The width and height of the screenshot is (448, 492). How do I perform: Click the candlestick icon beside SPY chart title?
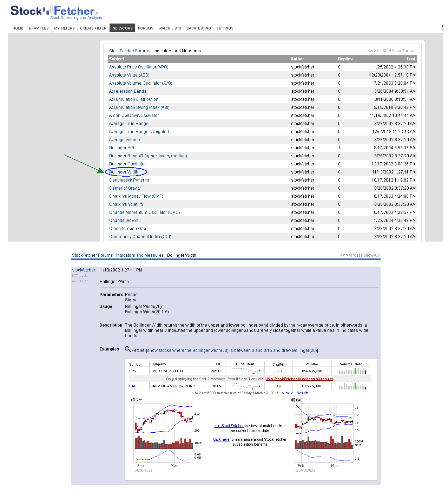tap(133, 400)
